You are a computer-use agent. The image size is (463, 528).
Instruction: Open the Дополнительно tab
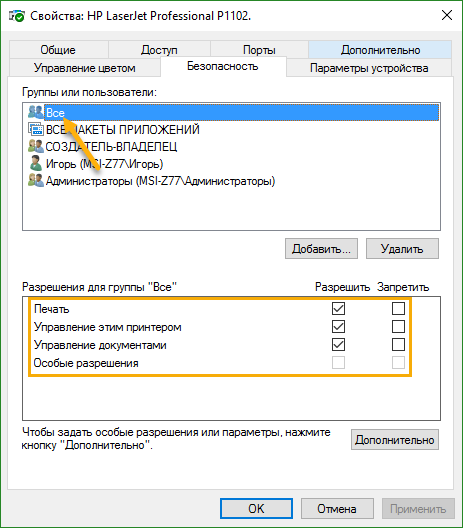pos(380,50)
